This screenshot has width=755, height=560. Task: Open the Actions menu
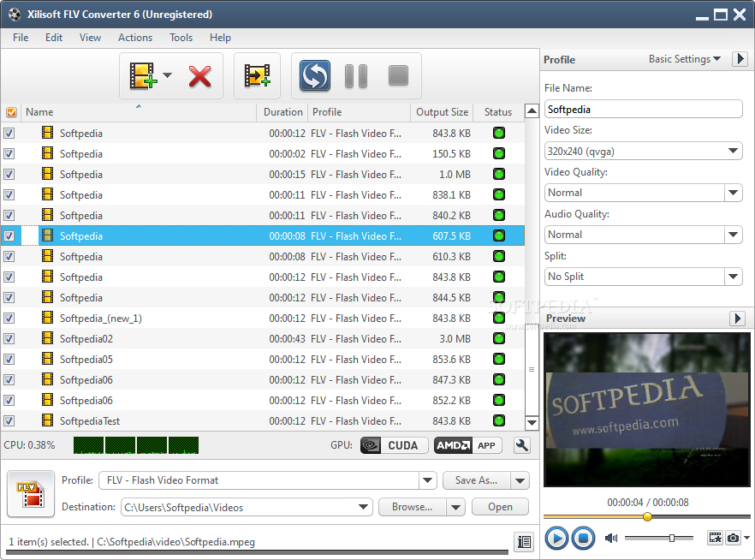click(135, 38)
